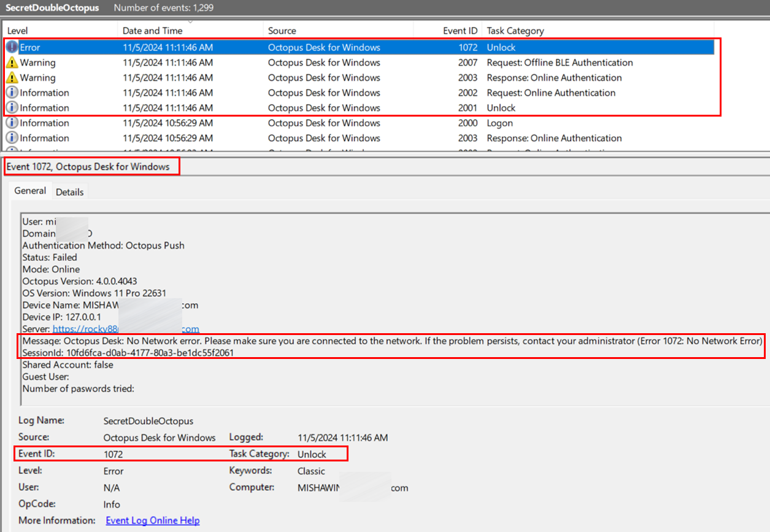Viewport: 770px width, 532px height.
Task: Select the Offline BLE Authentication request row
Action: tap(360, 63)
